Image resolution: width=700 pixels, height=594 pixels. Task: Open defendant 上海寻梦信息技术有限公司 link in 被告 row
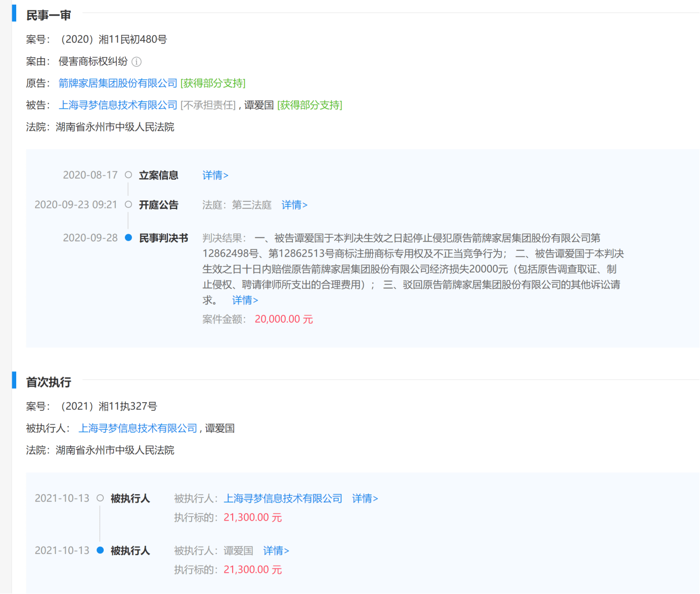point(118,105)
